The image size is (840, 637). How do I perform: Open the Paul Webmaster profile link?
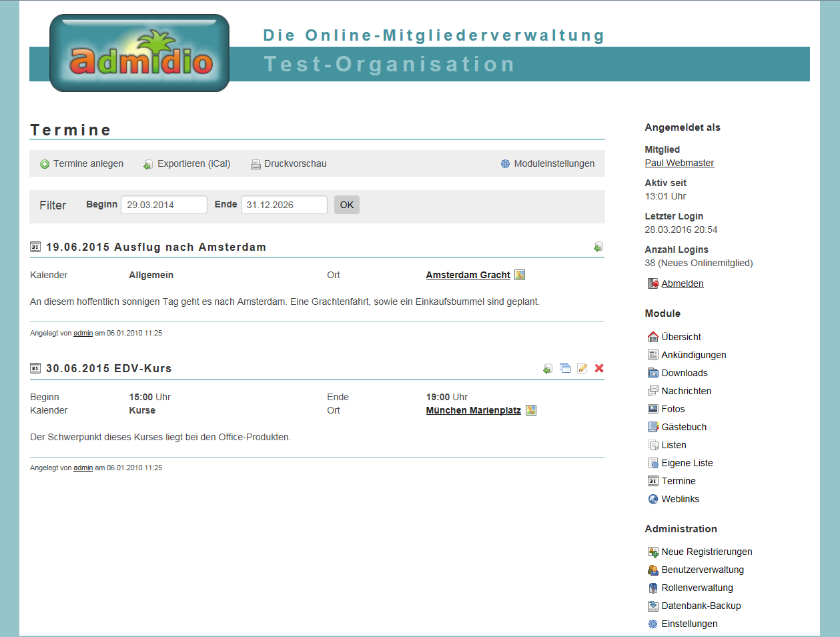coord(679,163)
